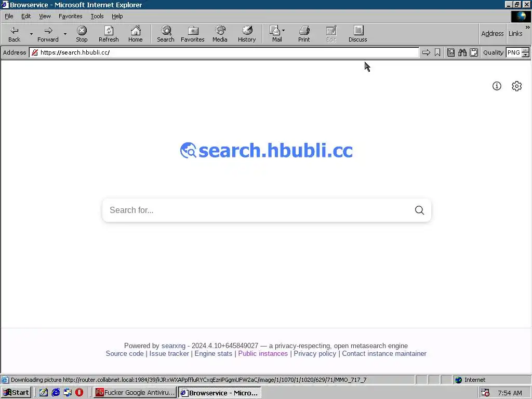
Task: Stop the page from loading
Action: click(x=82, y=34)
